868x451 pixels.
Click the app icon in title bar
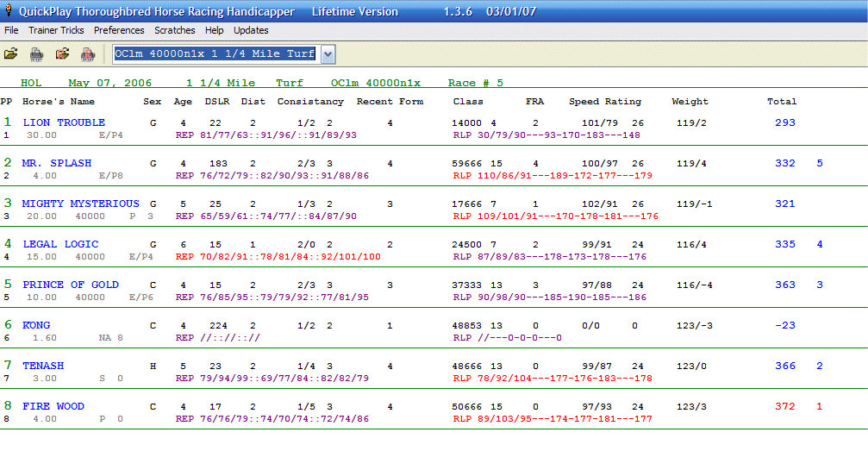click(x=9, y=12)
